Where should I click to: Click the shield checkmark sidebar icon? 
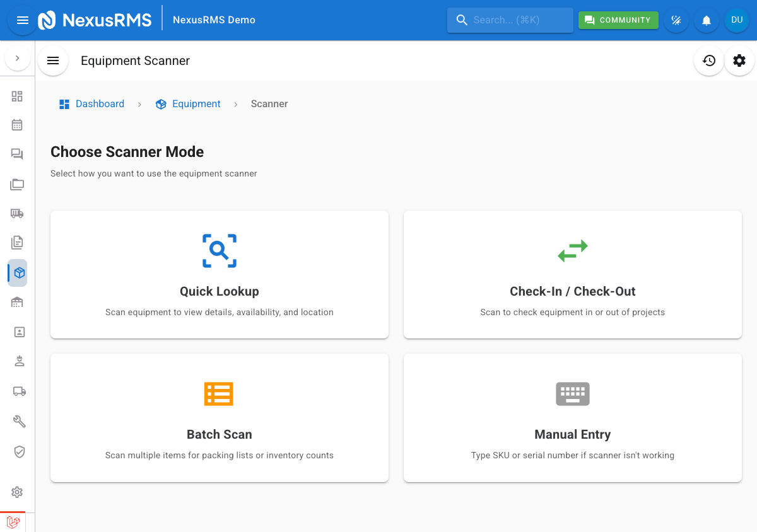tap(19, 451)
